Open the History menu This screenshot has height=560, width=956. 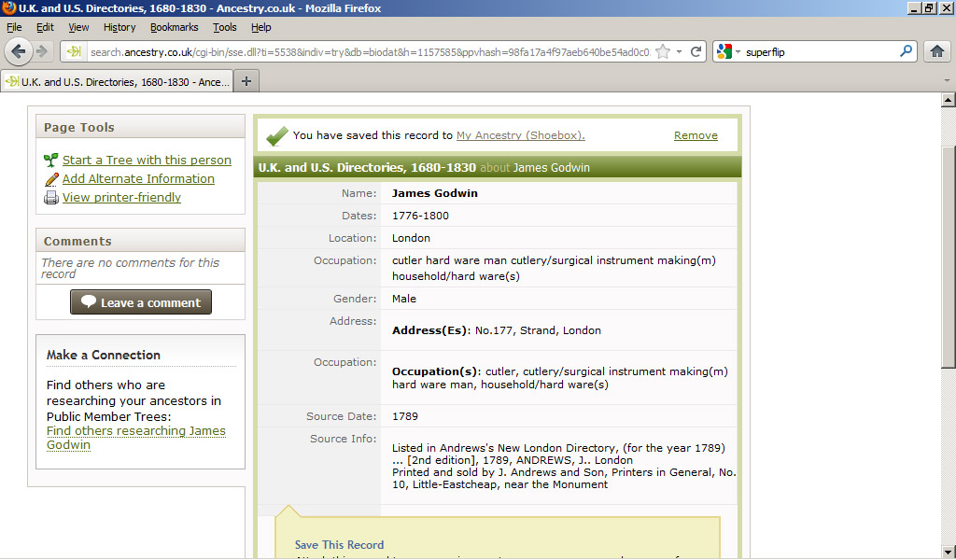click(x=119, y=27)
